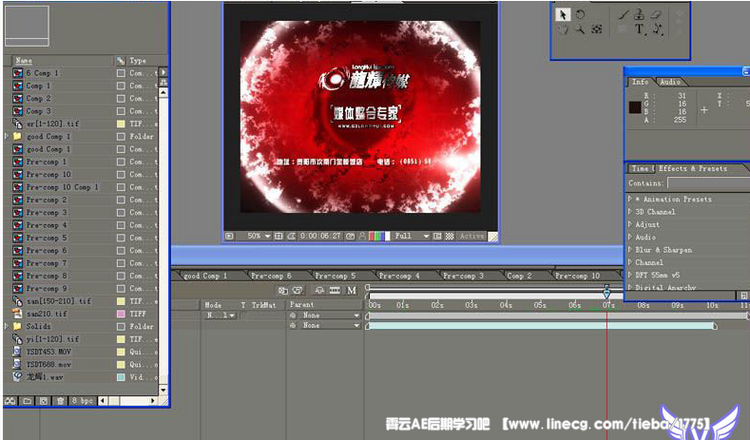Toggle mask visibility icon in viewer

pyautogui.click(x=291, y=236)
